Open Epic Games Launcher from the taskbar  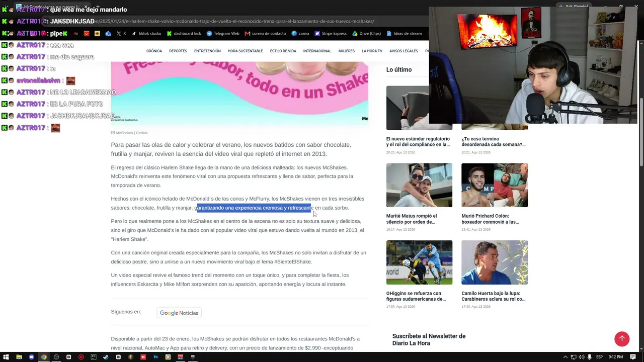(193, 357)
